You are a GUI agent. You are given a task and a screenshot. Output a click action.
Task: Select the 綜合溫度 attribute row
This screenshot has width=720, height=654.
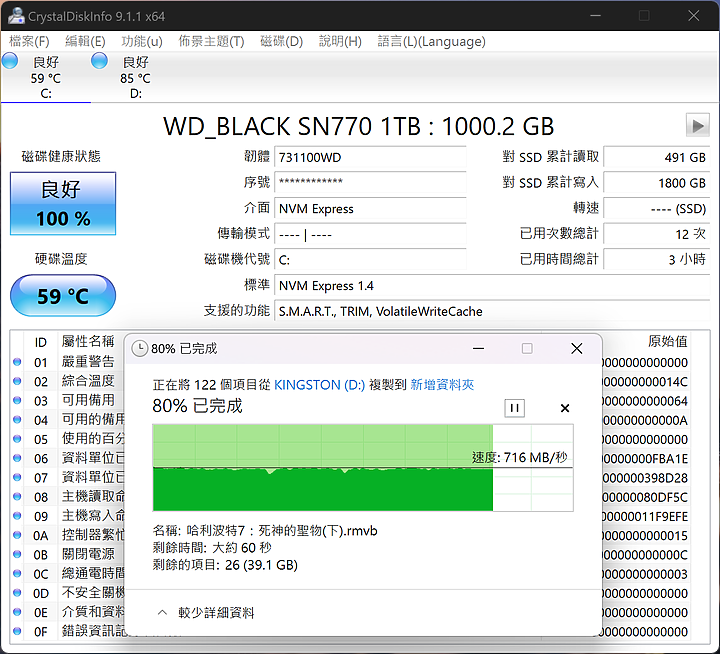tap(68, 381)
